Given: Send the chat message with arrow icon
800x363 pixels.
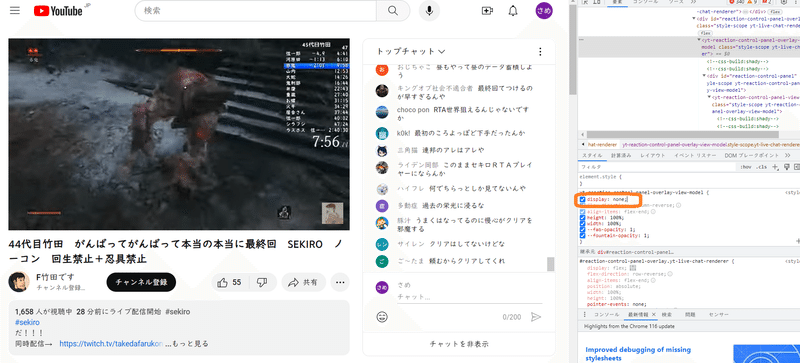Looking at the screenshot, I should (x=536, y=317).
